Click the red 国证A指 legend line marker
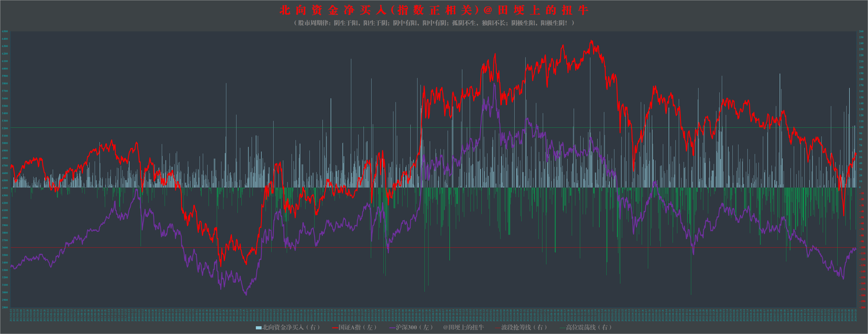The image size is (868, 334). point(335,328)
